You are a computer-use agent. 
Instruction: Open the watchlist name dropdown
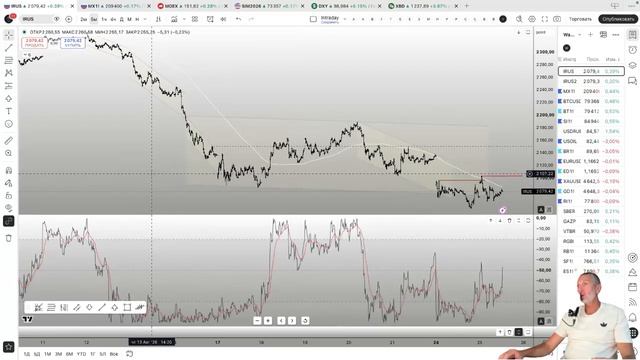pos(572,35)
